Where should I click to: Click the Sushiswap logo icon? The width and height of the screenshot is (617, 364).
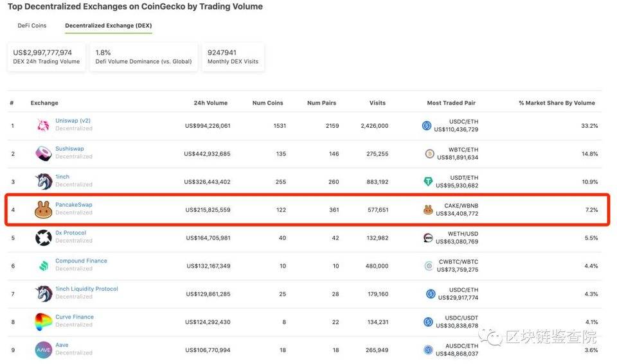pyautogui.click(x=43, y=153)
